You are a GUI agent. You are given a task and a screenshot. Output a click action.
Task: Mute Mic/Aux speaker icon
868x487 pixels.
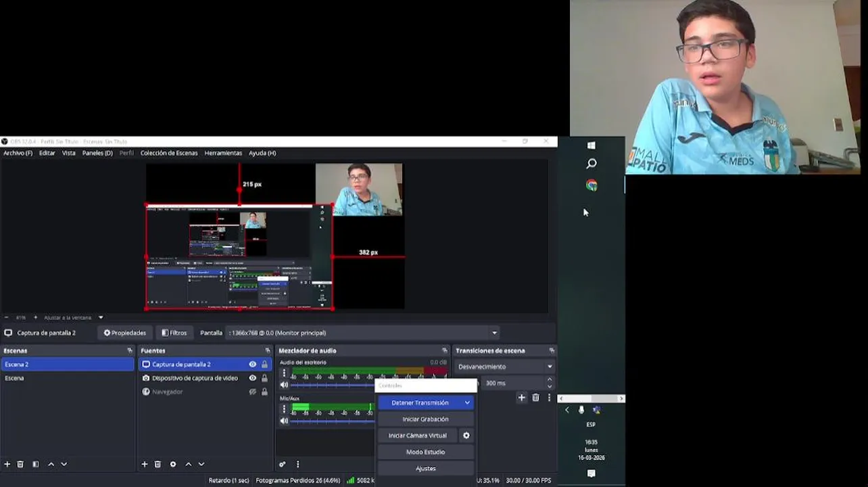(284, 421)
